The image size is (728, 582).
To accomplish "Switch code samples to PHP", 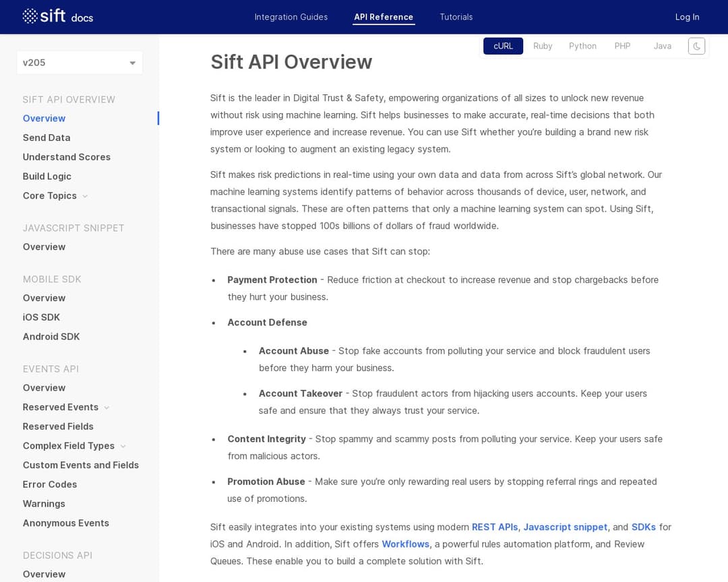I will [622, 46].
